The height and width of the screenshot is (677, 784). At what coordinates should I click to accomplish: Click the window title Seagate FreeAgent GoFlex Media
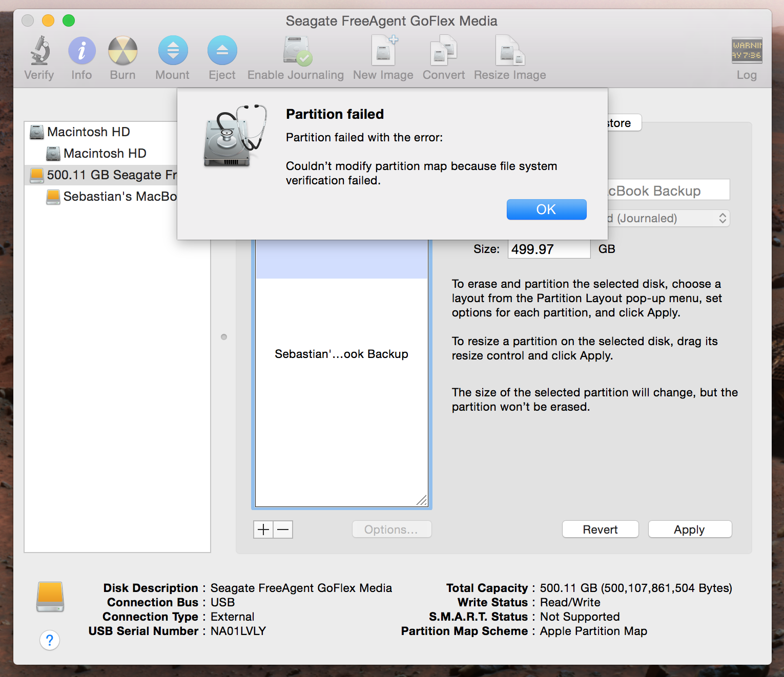(x=391, y=21)
